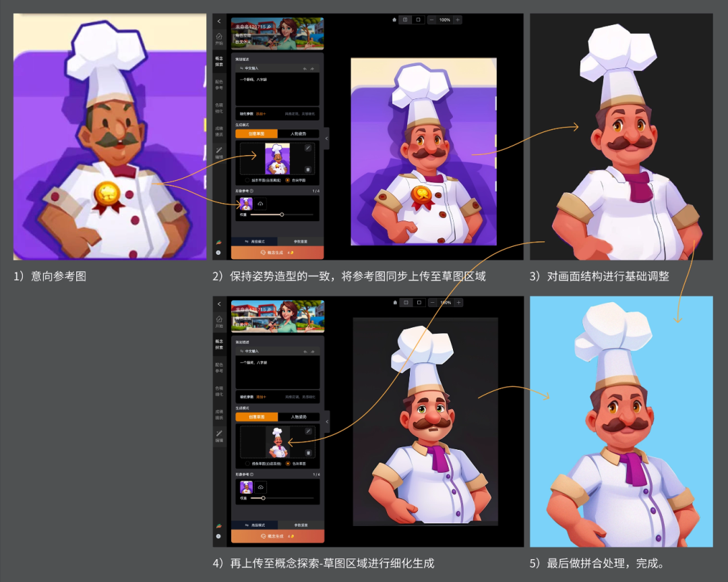Select the 编辑 magic wand icon in lower sidebar
The width and height of the screenshot is (728, 582).
click(x=219, y=435)
